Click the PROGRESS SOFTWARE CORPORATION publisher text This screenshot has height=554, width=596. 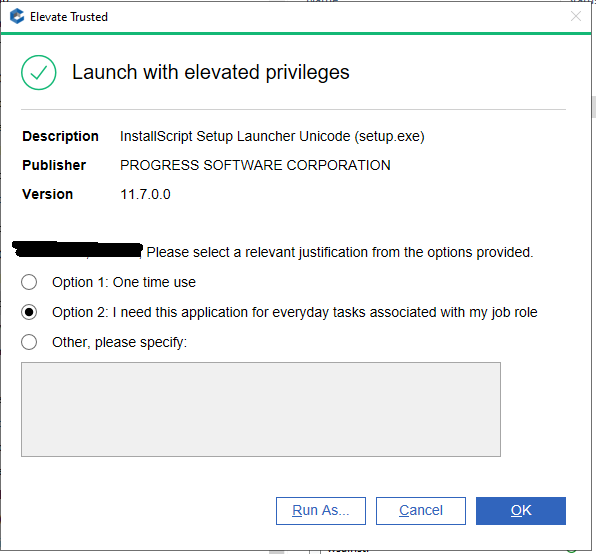point(255,165)
